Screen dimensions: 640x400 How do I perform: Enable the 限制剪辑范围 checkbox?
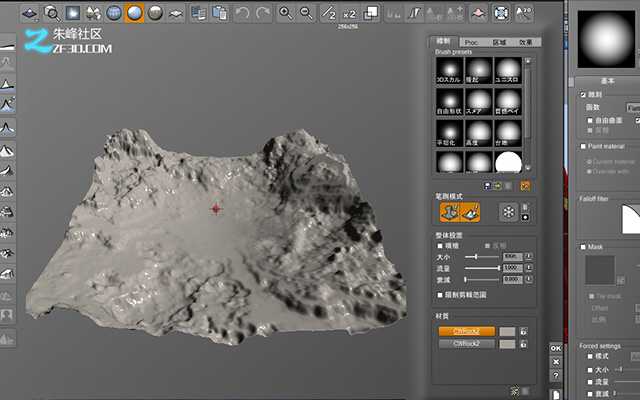click(x=440, y=295)
